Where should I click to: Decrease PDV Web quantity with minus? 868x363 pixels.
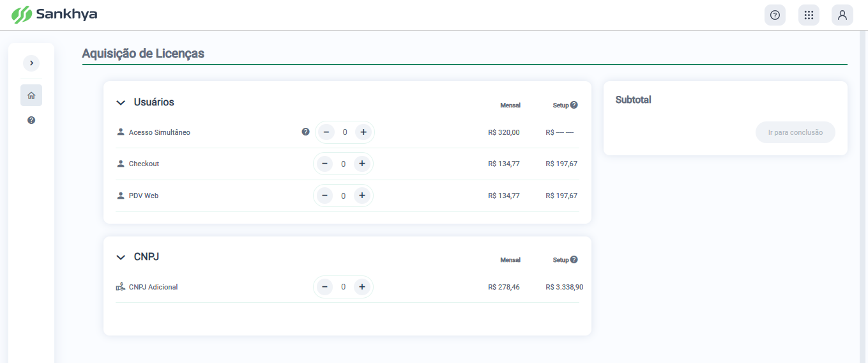point(324,196)
